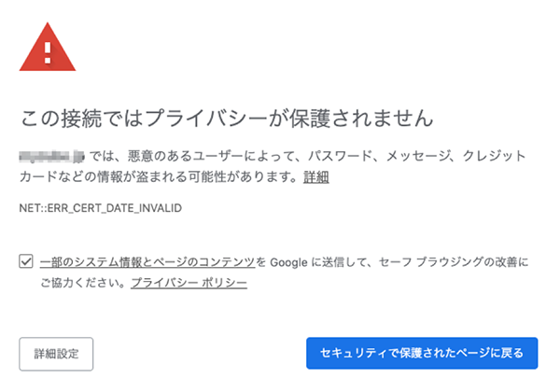This screenshot has width=560, height=392.
Task: Click the blurred domain name in the warning
Action: [52, 155]
